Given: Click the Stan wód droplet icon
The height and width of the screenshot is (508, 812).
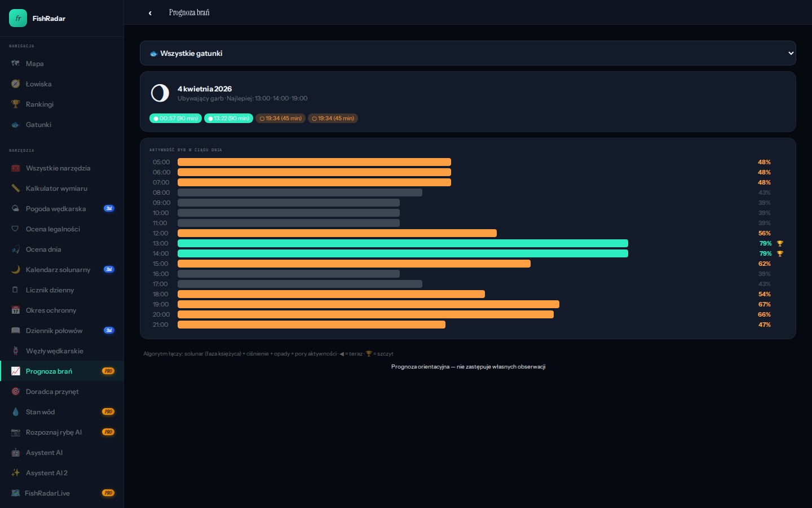Looking at the screenshot, I should 16,412.
